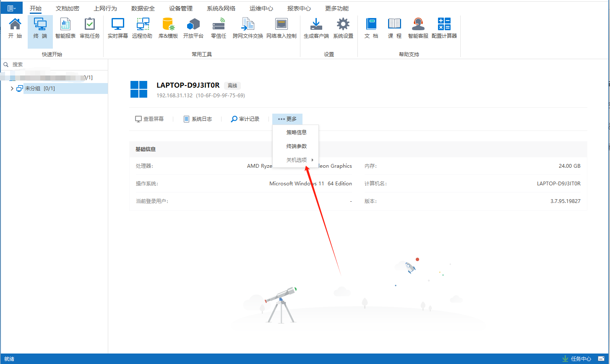Open the 报表中心 tab
610x364 pixels.
pyautogui.click(x=299, y=8)
